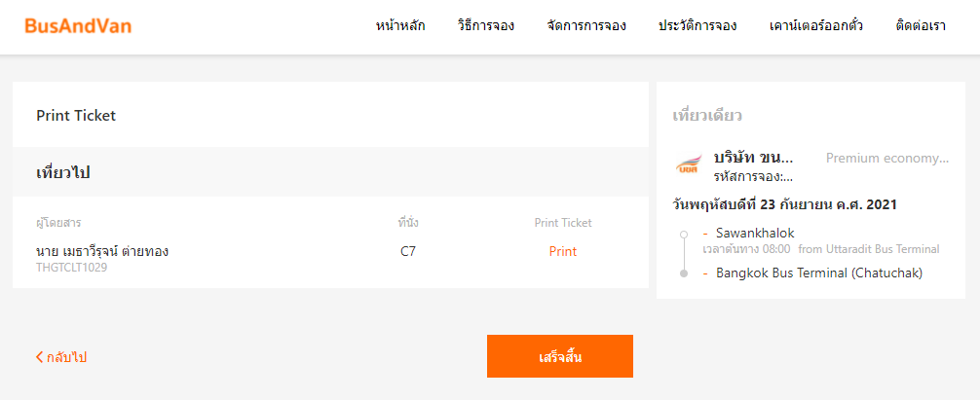The image size is (980, 400).
Task: Click the bus company logo icon
Action: tap(691, 164)
